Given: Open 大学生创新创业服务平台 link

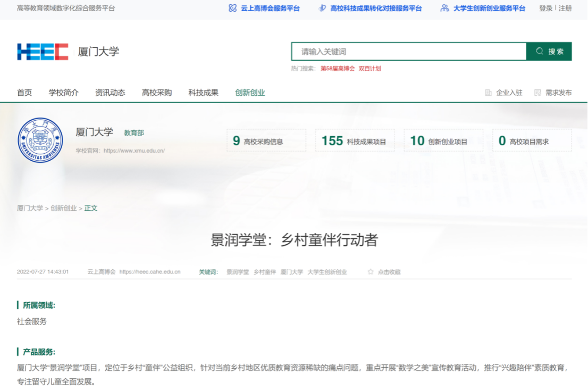Looking at the screenshot, I should [483, 9].
